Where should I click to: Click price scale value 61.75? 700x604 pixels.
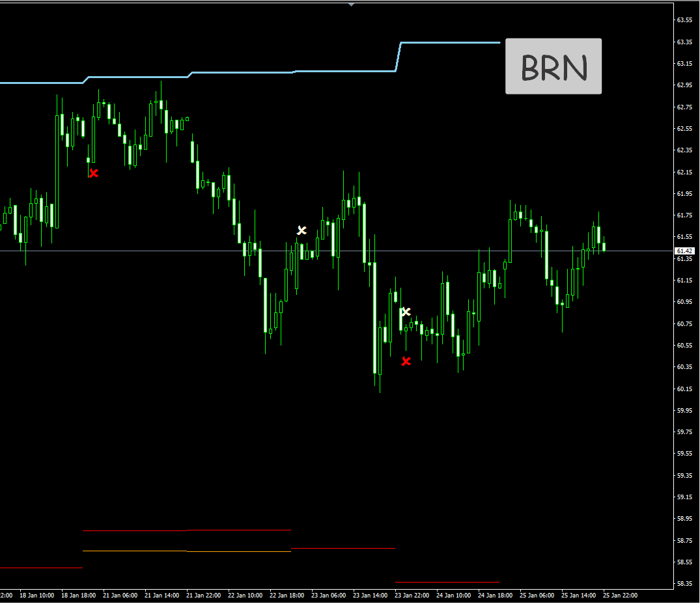(x=684, y=215)
